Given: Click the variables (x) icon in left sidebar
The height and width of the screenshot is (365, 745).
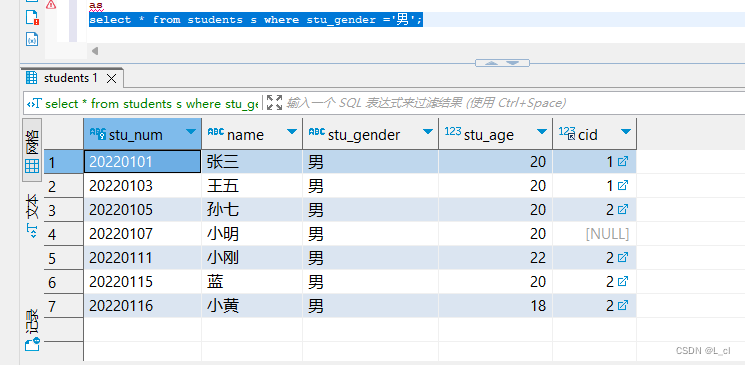Looking at the screenshot, I should pyautogui.click(x=32, y=40).
